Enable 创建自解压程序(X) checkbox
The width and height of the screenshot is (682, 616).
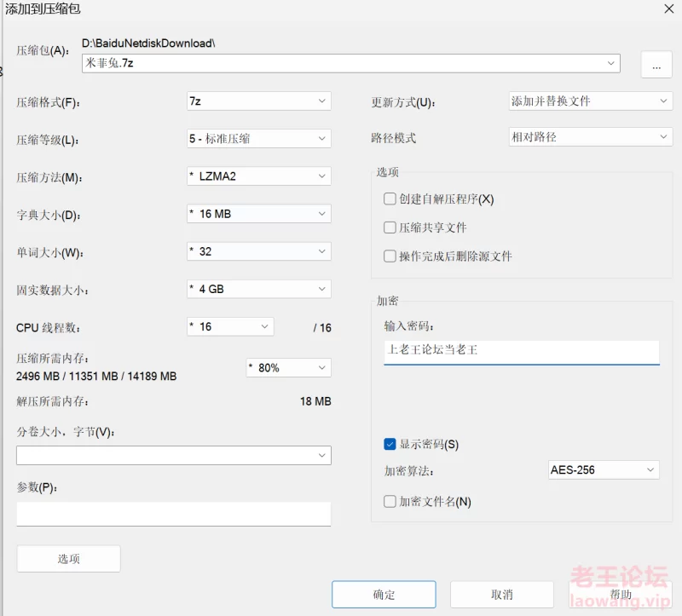click(390, 199)
